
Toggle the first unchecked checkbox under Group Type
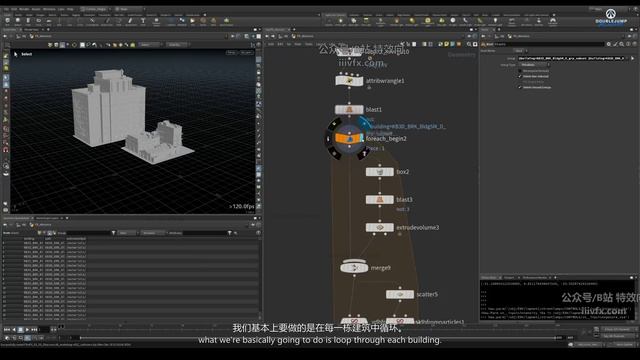(520, 71)
